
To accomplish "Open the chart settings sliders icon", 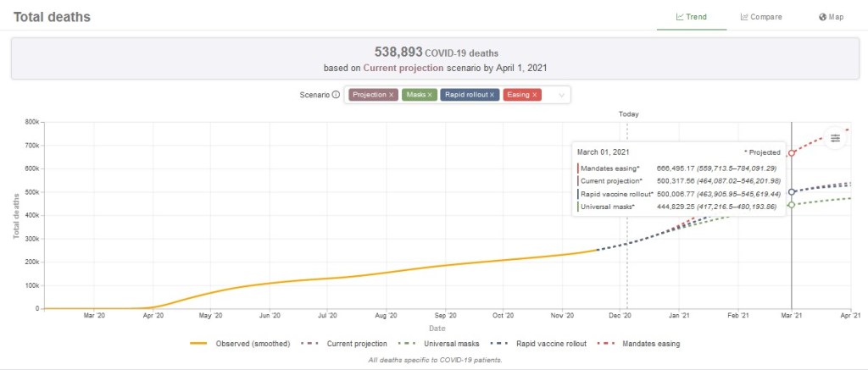I will pos(835,139).
